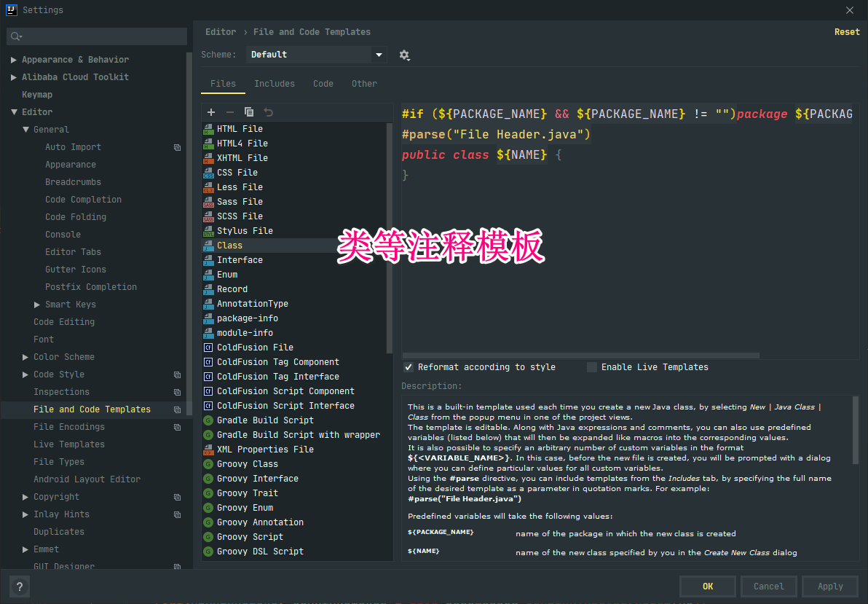Expand the Copyright node
Screen dimensions: 868x604
click(25, 497)
